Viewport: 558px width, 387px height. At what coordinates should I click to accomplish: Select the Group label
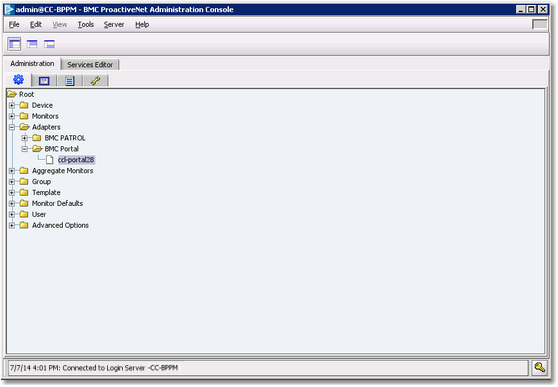tap(41, 182)
